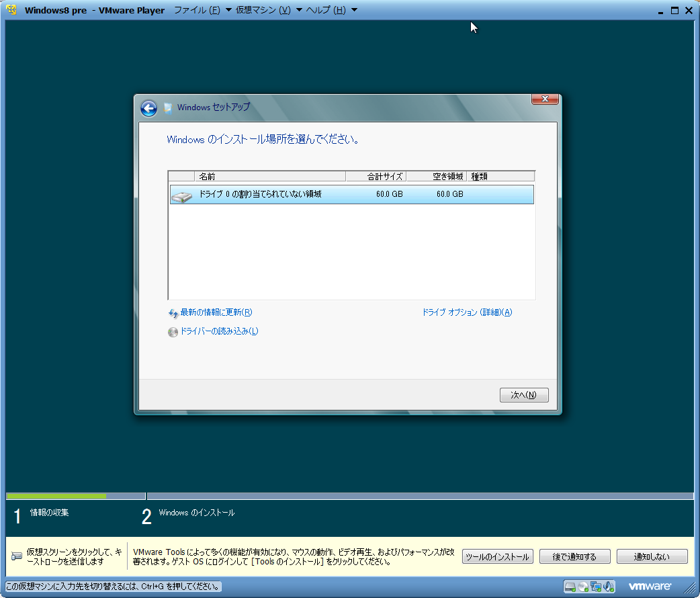Click the hard disk device status icon
Screen dimensions: 700x598
coord(570,587)
